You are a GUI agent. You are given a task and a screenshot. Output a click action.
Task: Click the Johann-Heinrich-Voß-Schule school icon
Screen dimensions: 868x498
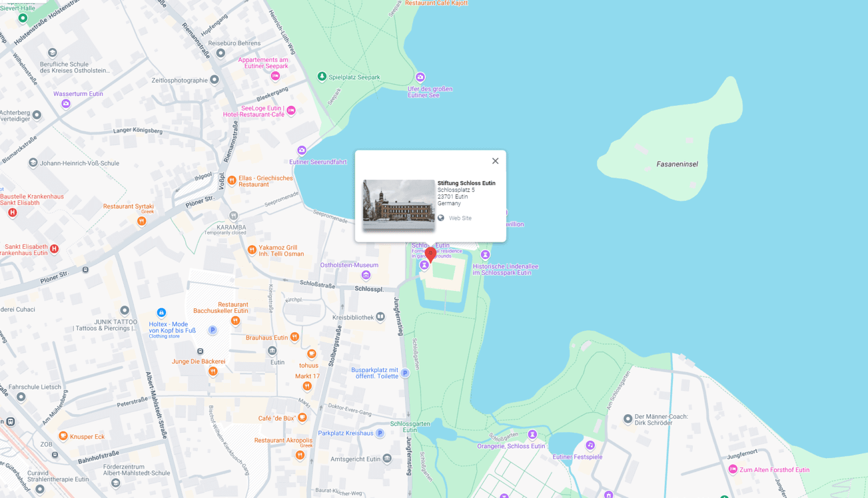(x=33, y=163)
